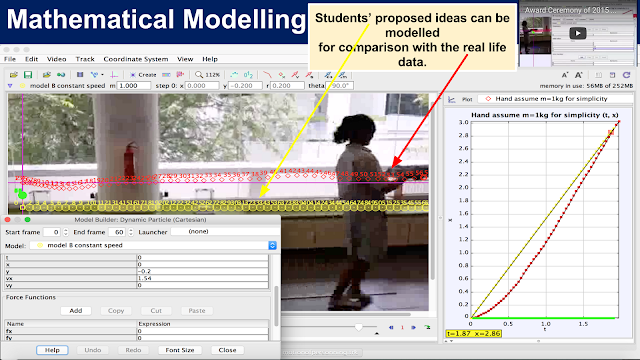Screen dimensions: 640x360
Task: Click the Refresh icon in toolbar
Action: point(627,75)
